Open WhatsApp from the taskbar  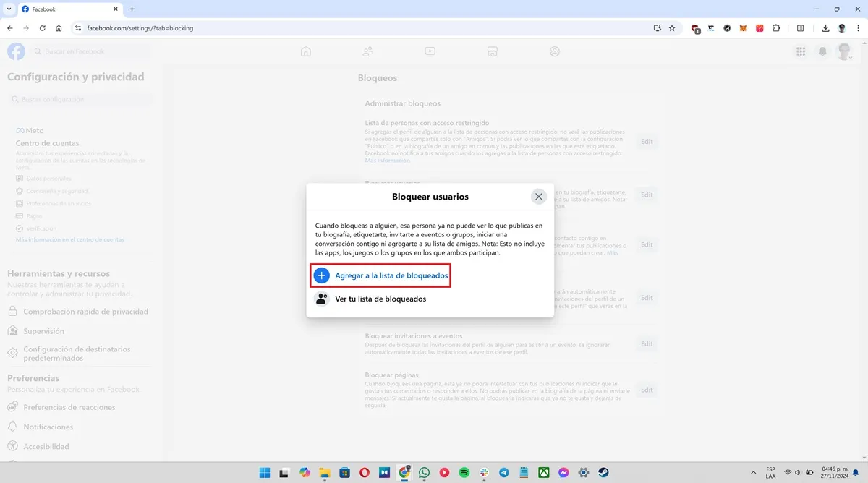coord(424,472)
